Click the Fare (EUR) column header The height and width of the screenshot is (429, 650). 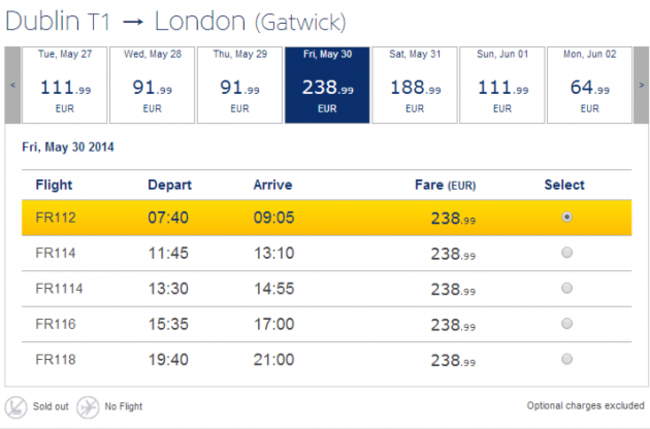[x=446, y=185]
